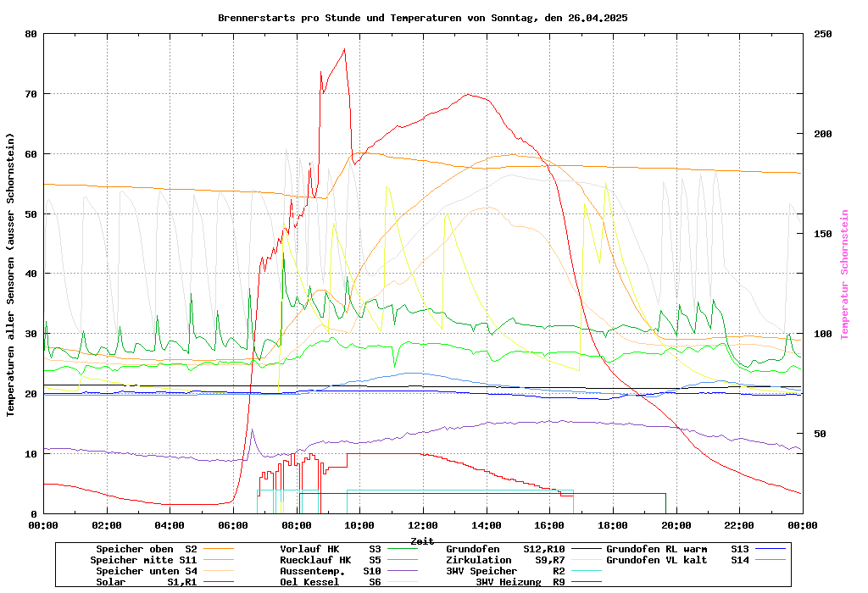Select Speicher unten S4 legend label
868x593 pixels.
click(144, 571)
